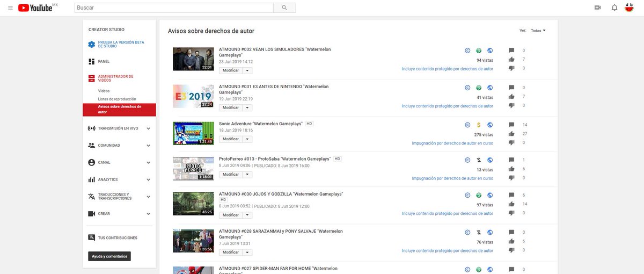Viewport: 644px width, 274px height.
Task: Click the Studio beta gear icon
Action: (x=92, y=44)
